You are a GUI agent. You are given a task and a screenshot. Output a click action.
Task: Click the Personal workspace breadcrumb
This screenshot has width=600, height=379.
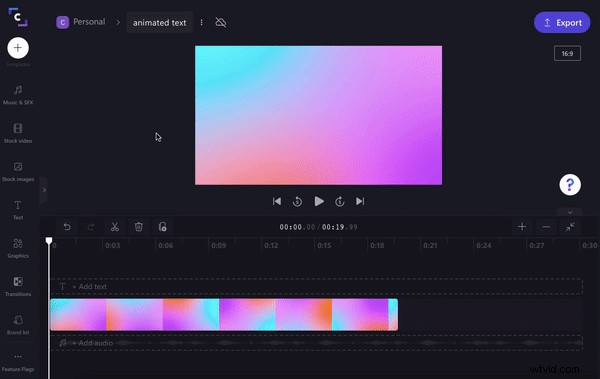click(x=89, y=22)
